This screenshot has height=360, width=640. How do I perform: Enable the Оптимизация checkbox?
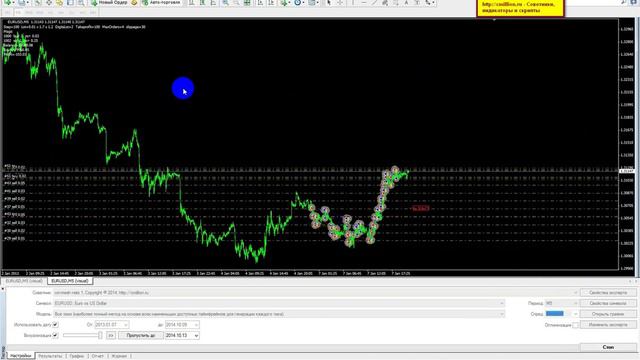[575, 325]
